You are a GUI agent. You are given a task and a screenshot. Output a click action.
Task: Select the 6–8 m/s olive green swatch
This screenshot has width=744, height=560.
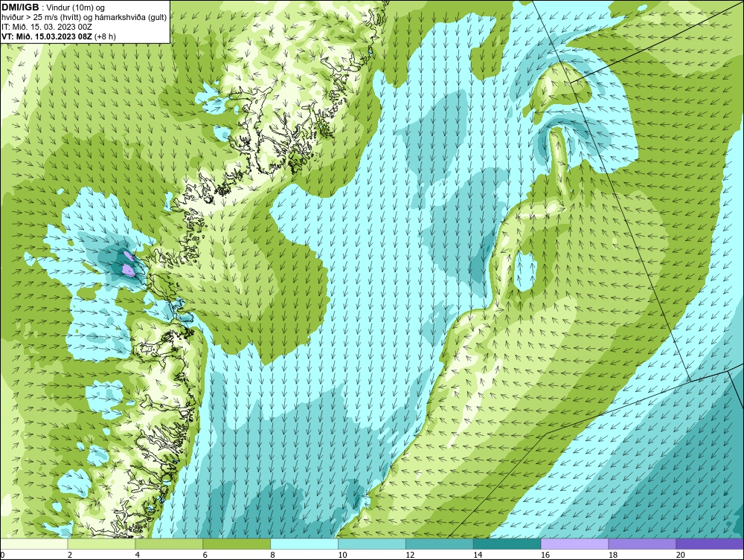click(x=237, y=544)
